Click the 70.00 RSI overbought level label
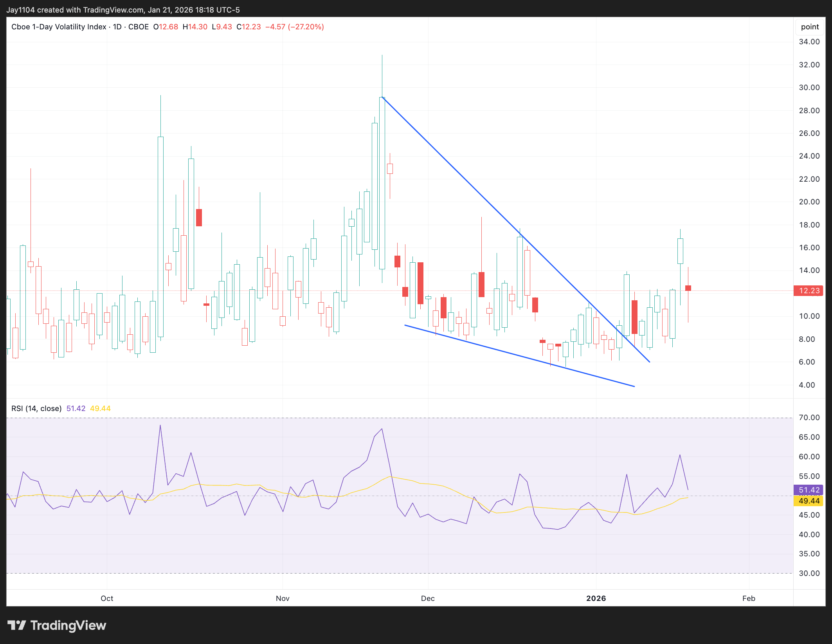This screenshot has width=832, height=644. [x=809, y=417]
